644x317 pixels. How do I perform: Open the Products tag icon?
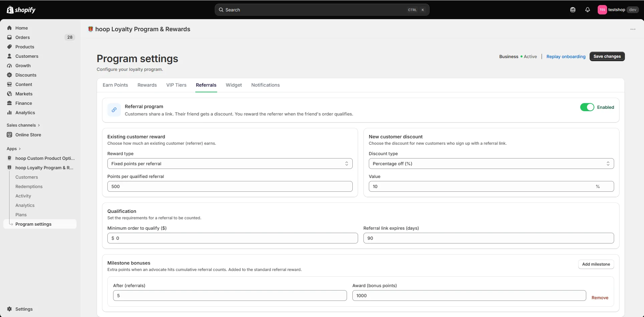pos(9,47)
